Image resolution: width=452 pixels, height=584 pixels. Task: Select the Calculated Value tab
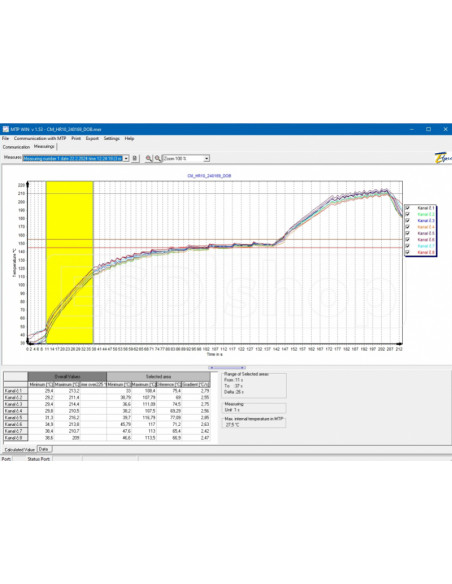pyautogui.click(x=20, y=450)
